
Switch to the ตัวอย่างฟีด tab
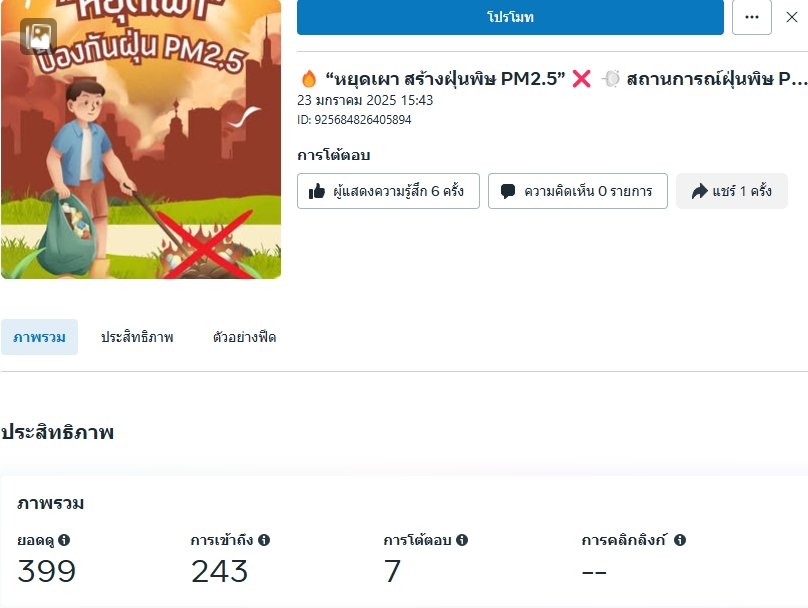(244, 337)
